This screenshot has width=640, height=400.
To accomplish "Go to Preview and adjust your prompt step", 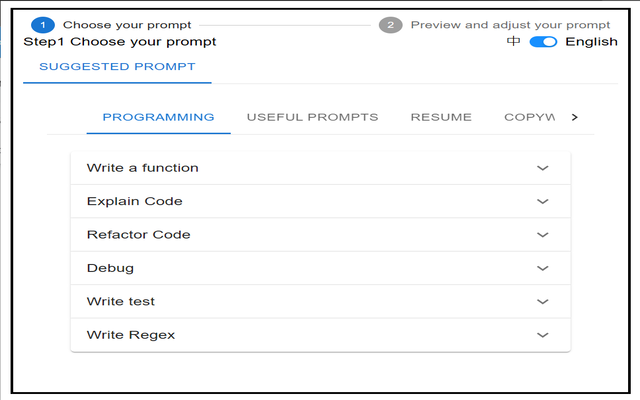I will 510,25.
